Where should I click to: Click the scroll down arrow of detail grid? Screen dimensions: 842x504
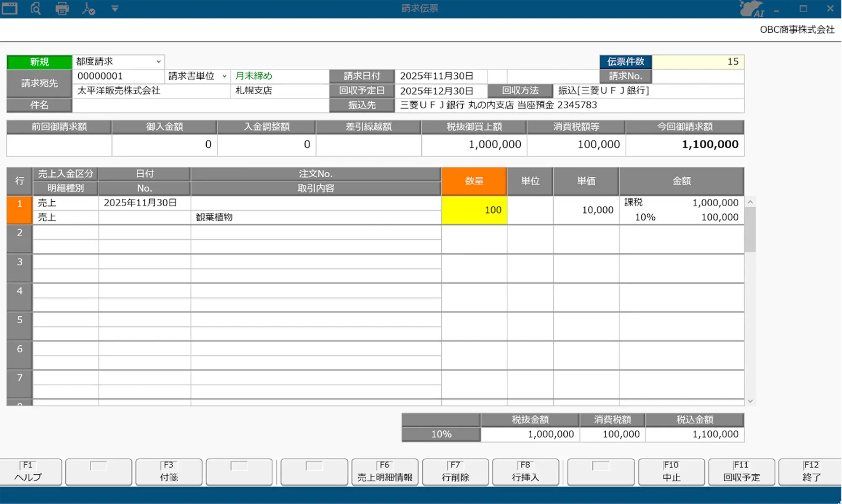(750, 401)
